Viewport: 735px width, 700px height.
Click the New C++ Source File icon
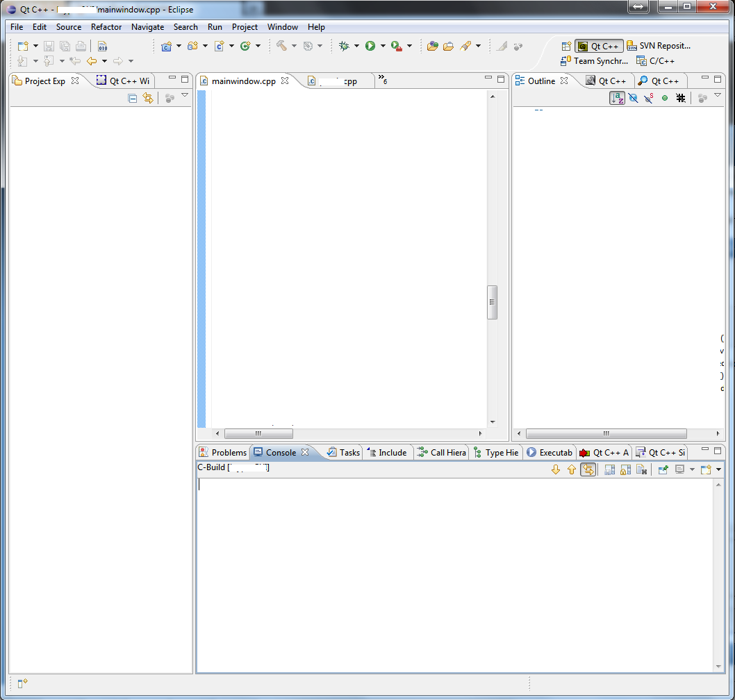[x=219, y=46]
